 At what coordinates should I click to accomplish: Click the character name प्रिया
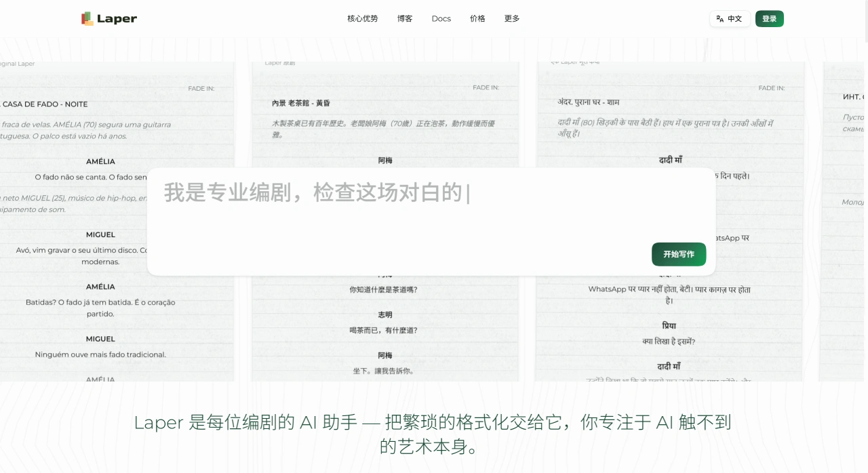click(x=669, y=326)
